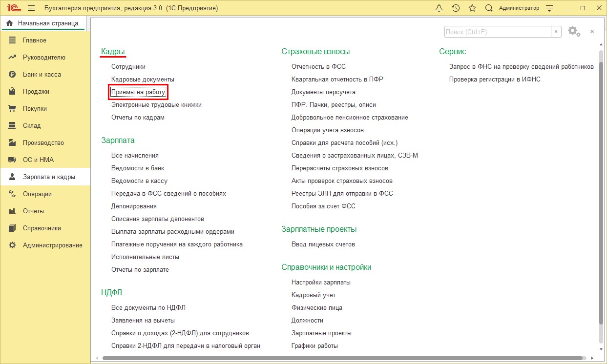The width and height of the screenshot is (607, 364).
Task: Open the gear settings icon beside search
Action: point(573,32)
